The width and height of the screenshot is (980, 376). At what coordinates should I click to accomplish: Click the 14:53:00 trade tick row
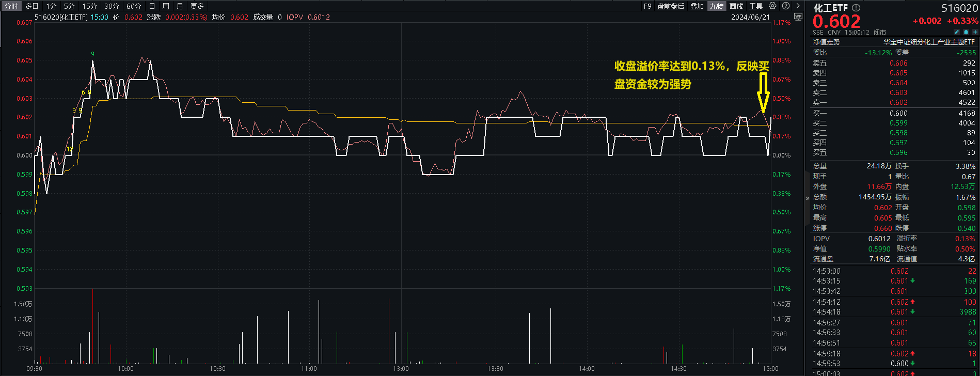[x=894, y=271]
